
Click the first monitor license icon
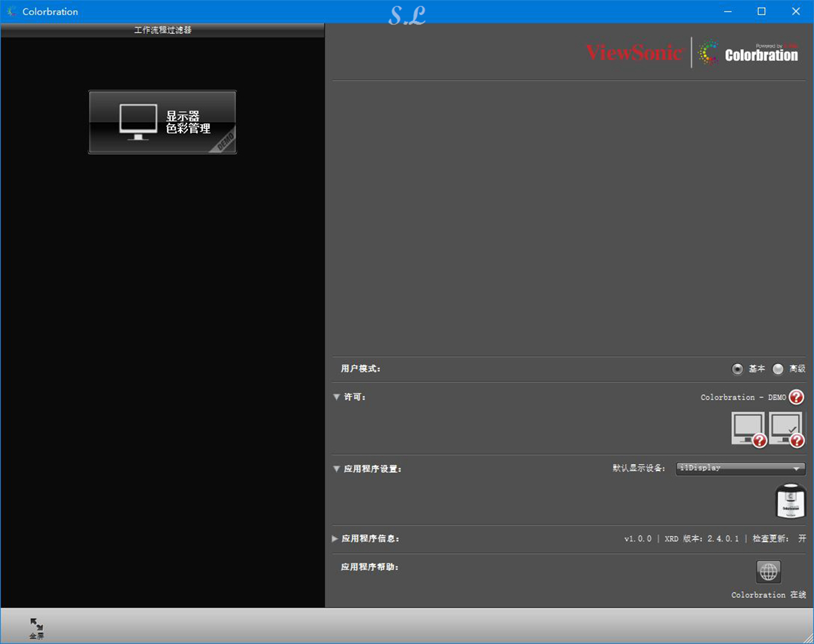(x=749, y=430)
